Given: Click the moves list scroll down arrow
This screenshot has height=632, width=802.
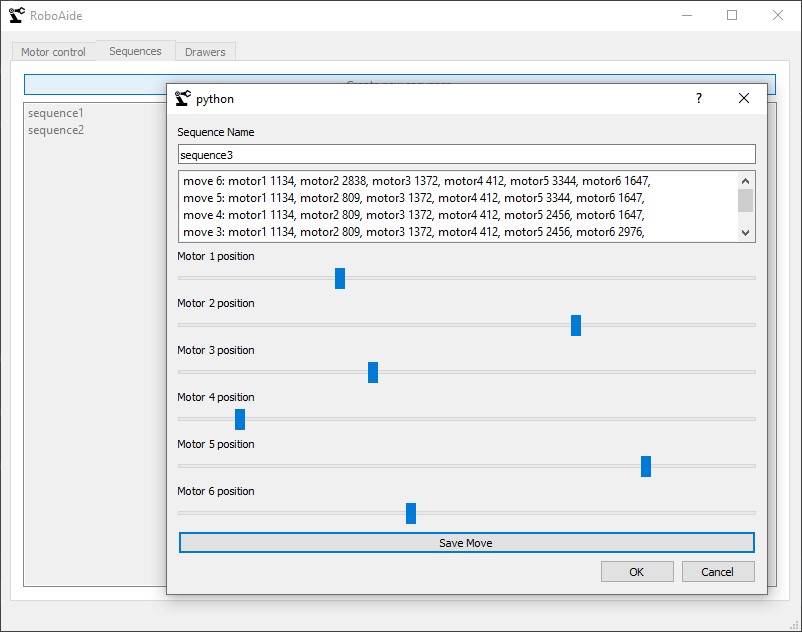Looking at the screenshot, I should tap(745, 233).
